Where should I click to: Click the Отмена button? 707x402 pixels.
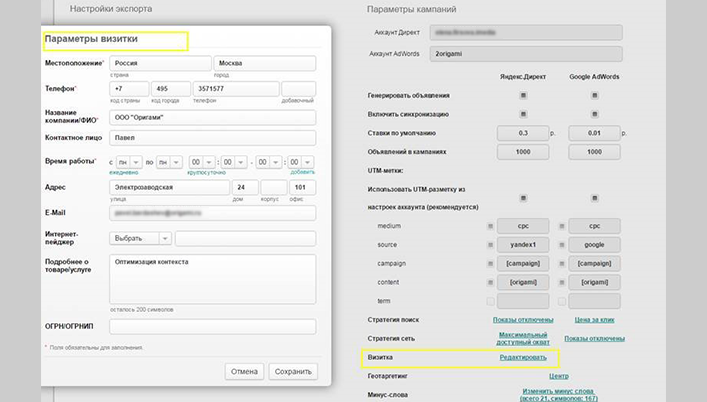[x=244, y=371]
